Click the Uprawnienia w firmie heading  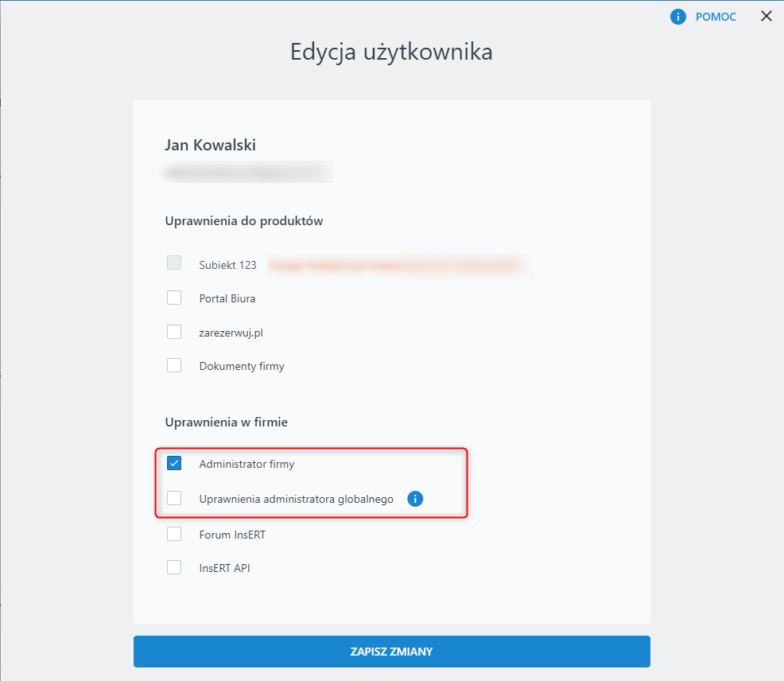[x=226, y=422]
